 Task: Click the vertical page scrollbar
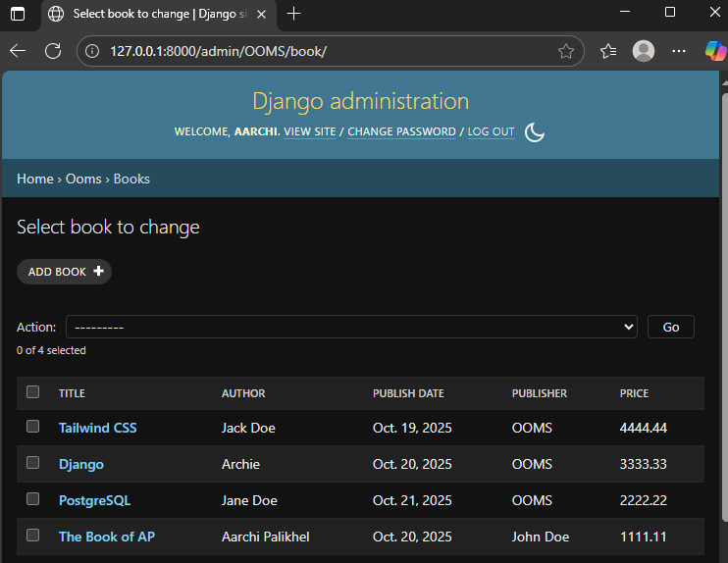tap(724, 306)
